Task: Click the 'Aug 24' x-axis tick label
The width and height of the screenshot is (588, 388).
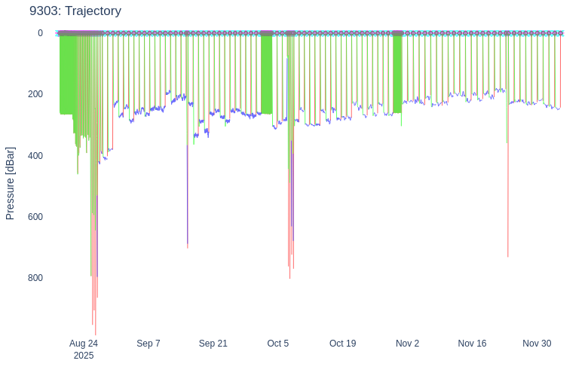Action: (84, 344)
